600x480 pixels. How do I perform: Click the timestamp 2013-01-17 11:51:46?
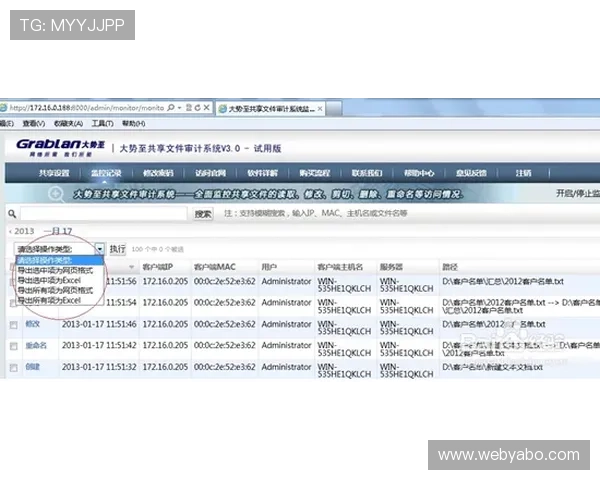(x=99, y=324)
